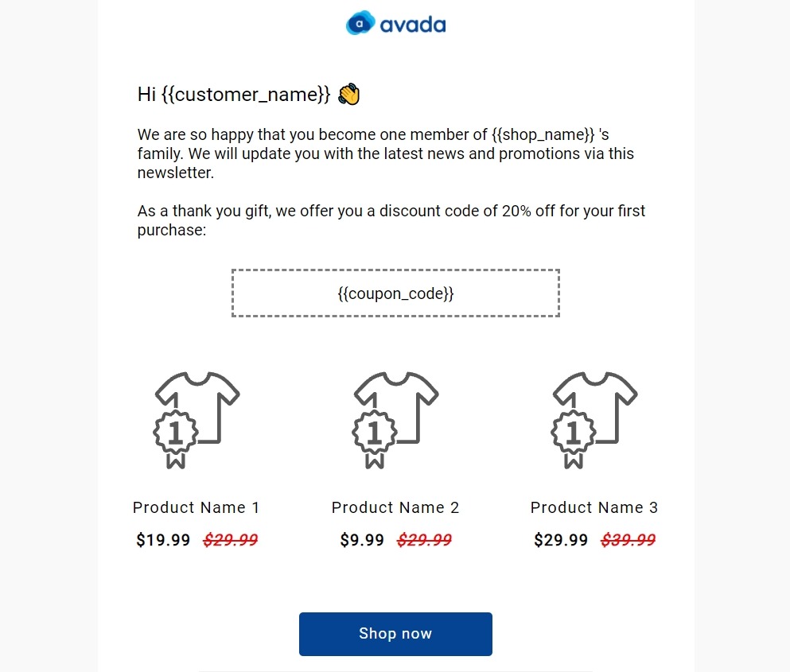Click the shop_name placeholder in paragraph
Viewport: 790px width, 672px height.
543,134
